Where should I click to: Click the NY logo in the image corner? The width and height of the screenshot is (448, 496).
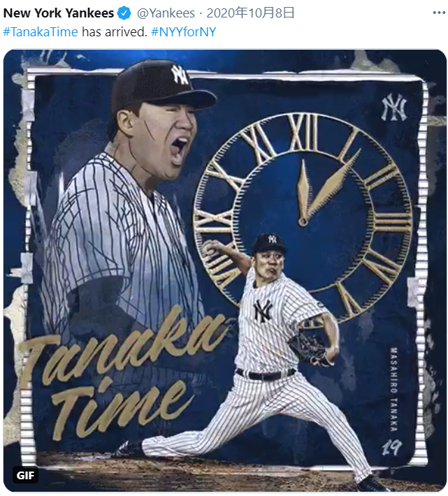394,108
